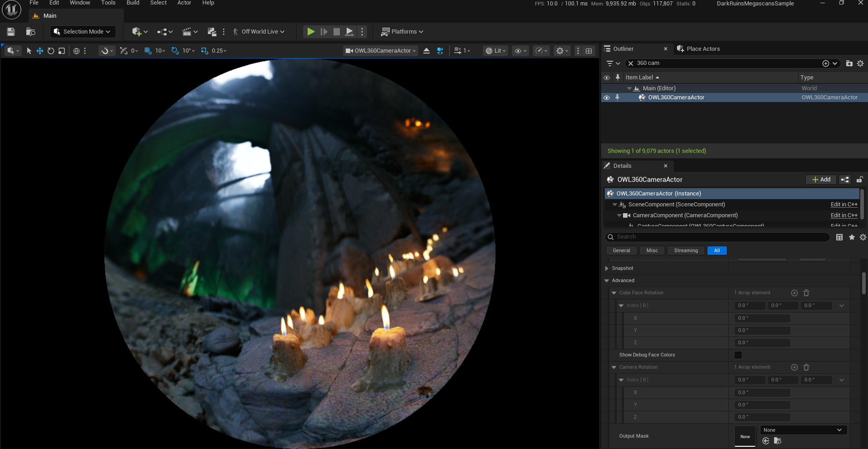Open the Lit view mode dropdown
This screenshot has width=868, height=449.
(x=495, y=51)
